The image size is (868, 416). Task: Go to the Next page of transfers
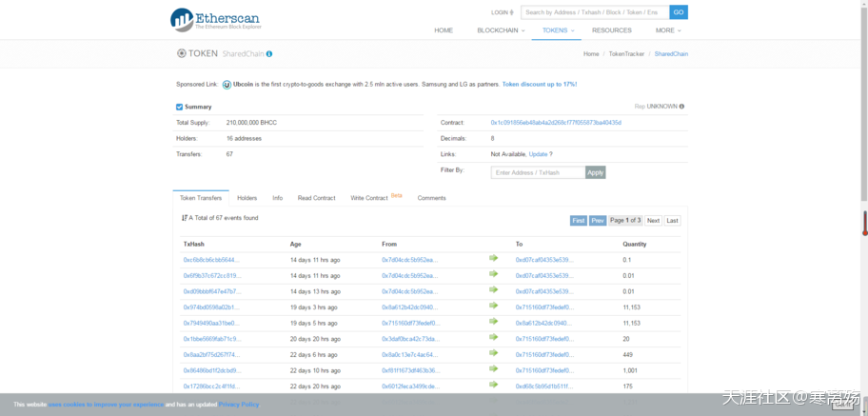coord(653,220)
